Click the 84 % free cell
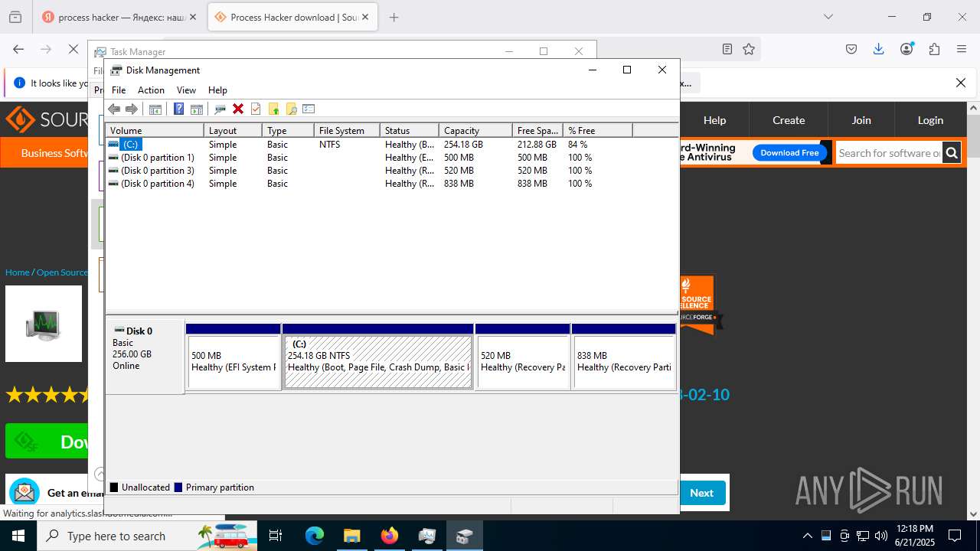This screenshot has height=551, width=980. coord(578,144)
